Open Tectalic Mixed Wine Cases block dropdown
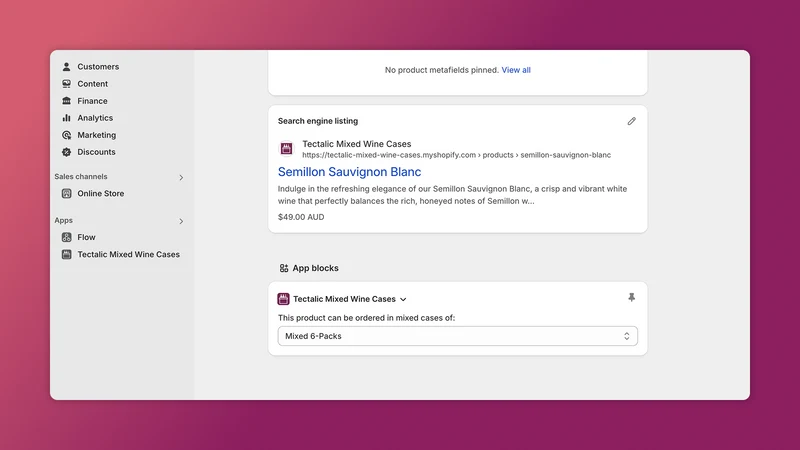This screenshot has height=450, width=800. [349, 299]
